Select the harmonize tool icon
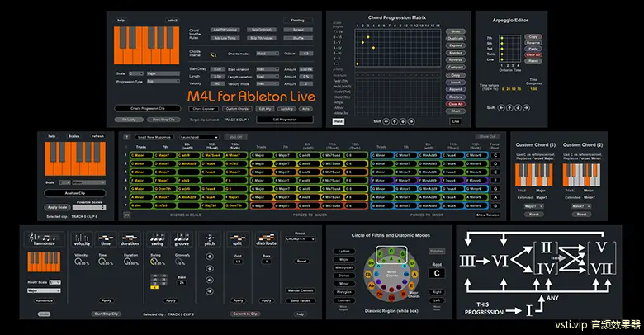The height and width of the screenshot is (335, 644). [45, 239]
